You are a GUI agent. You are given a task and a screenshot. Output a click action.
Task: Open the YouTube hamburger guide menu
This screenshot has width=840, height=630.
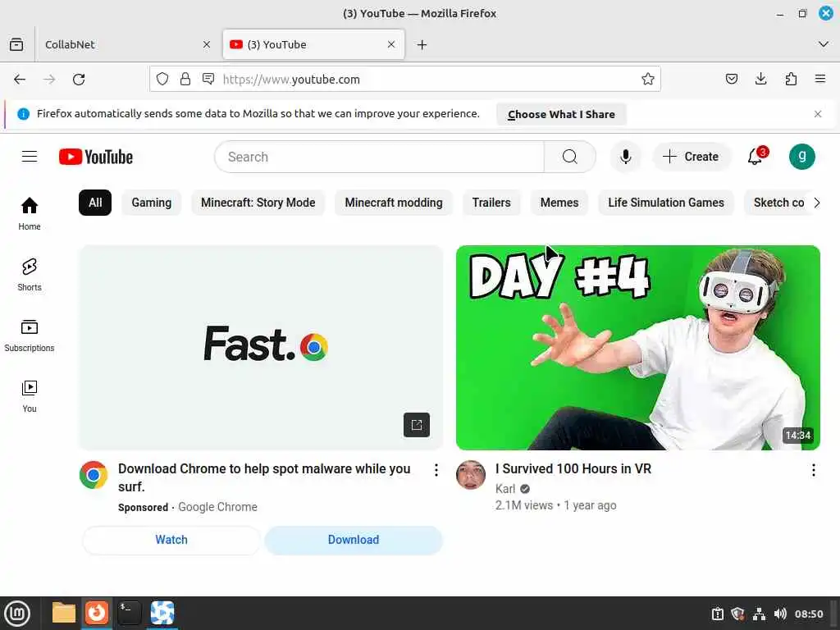coord(30,157)
